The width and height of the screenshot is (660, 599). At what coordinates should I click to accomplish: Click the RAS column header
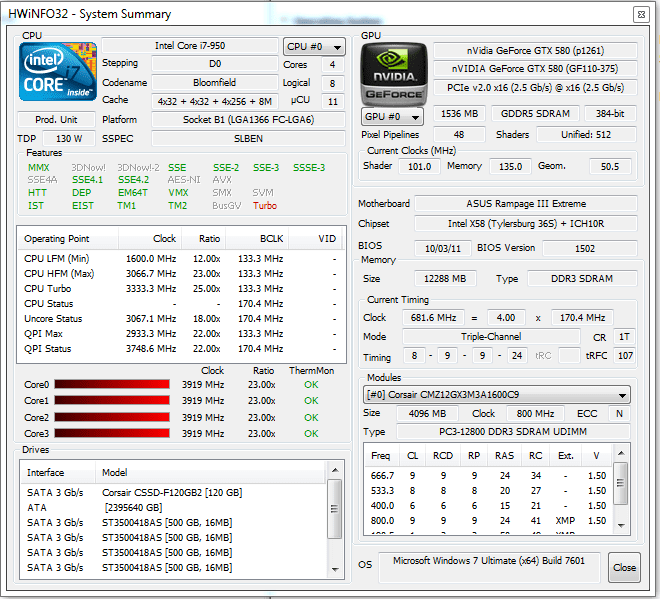(504, 456)
